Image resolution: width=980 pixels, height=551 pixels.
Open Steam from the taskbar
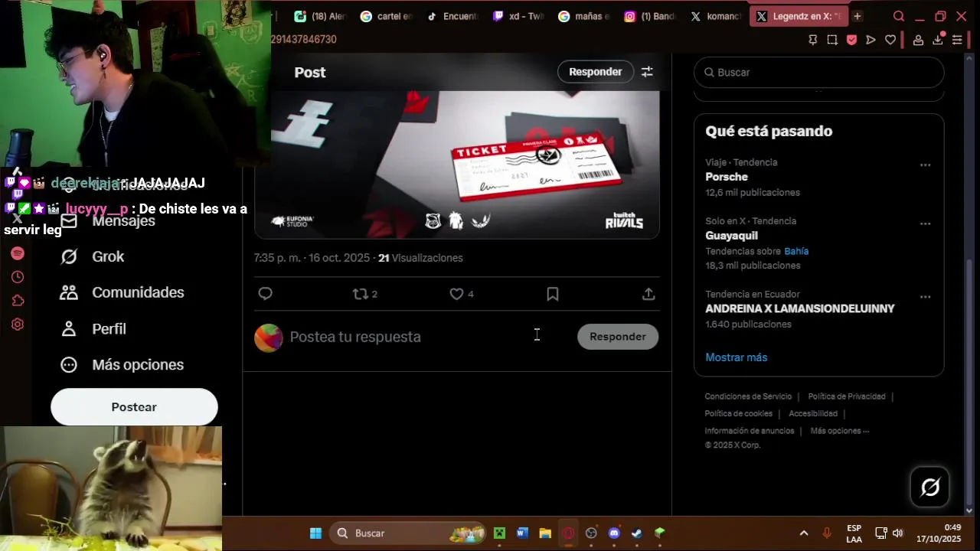(x=637, y=533)
